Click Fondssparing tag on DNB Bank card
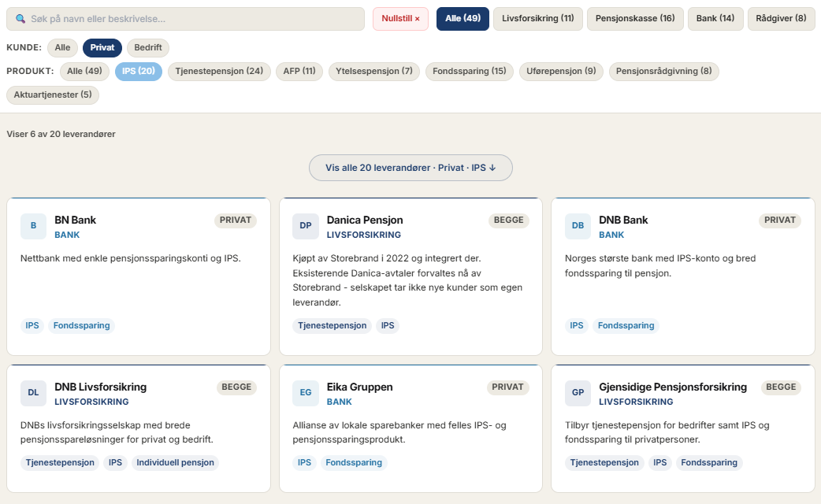This screenshot has height=504, width=821. (626, 325)
